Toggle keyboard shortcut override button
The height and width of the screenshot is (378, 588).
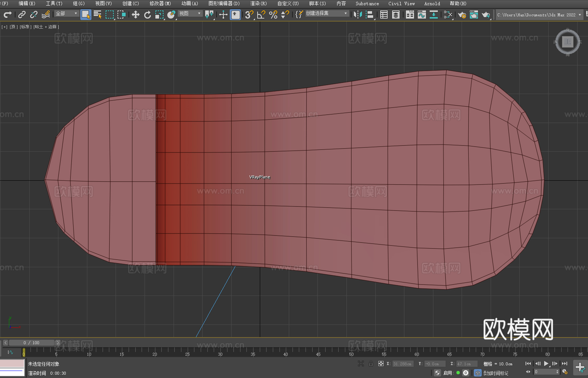click(235, 14)
